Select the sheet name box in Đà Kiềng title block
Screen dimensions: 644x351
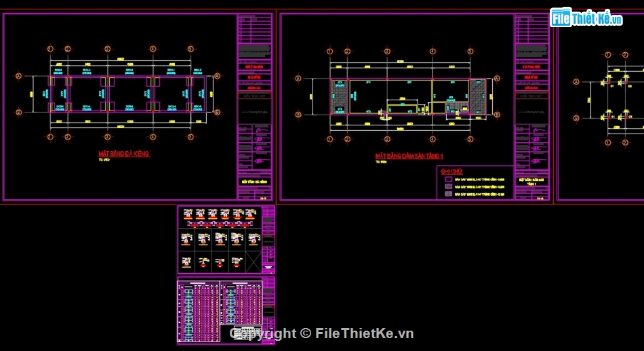[x=255, y=182]
